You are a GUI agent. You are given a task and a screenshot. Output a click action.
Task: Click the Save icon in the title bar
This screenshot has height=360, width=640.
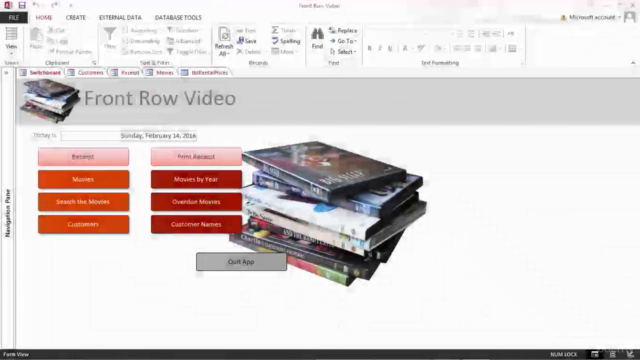coord(22,5)
